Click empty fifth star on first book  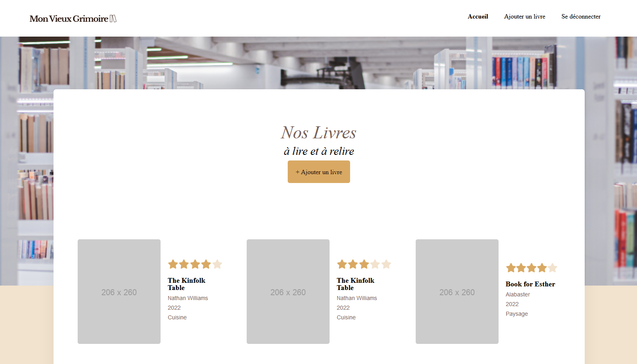pyautogui.click(x=217, y=264)
